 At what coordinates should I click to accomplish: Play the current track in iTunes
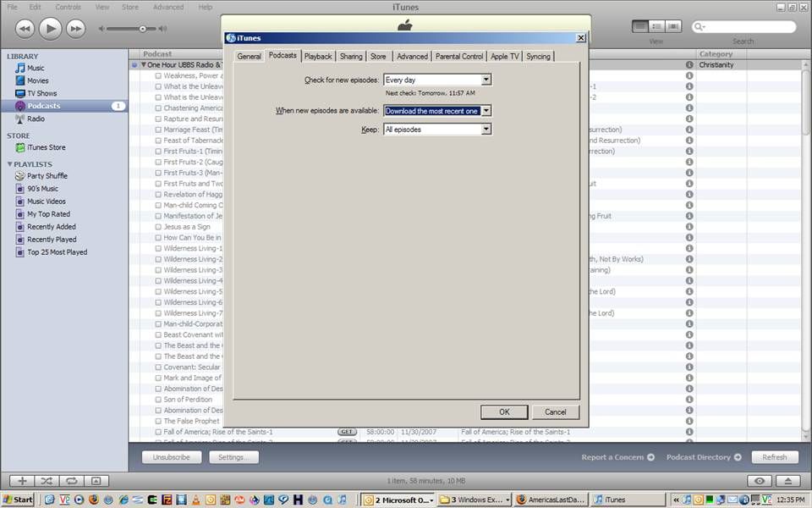tap(50, 29)
